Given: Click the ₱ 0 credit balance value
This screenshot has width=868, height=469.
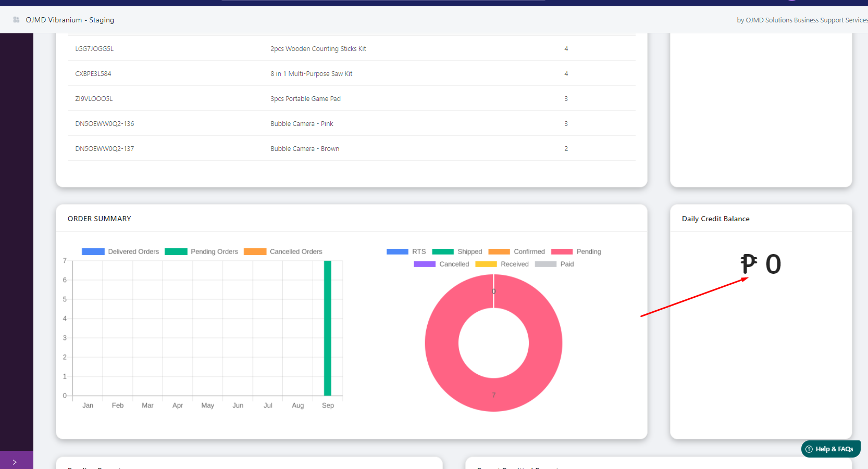Looking at the screenshot, I should pos(761,264).
